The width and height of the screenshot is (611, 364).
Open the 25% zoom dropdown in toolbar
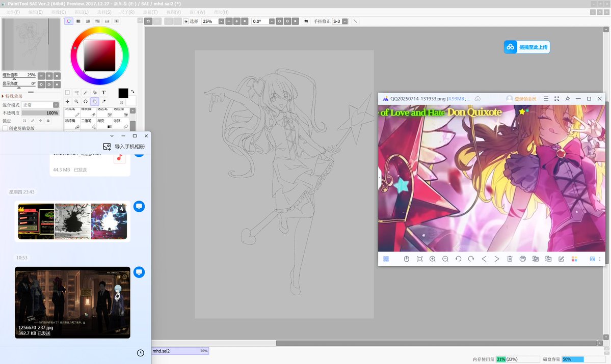221,21
